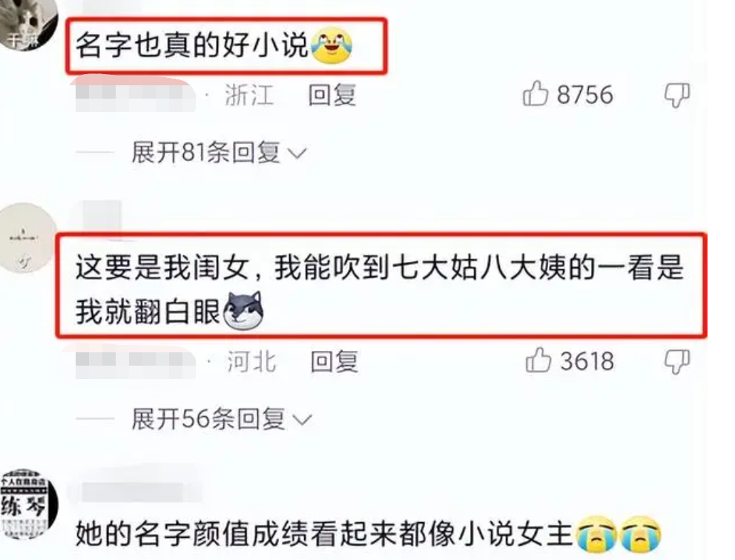
Task: Click the chevron beside 展开56条回复
Action: 301,419
